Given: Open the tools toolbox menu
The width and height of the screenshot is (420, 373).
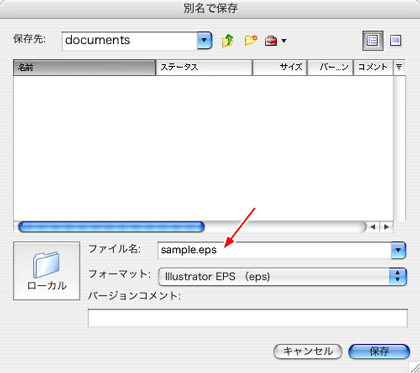Looking at the screenshot, I should [275, 41].
